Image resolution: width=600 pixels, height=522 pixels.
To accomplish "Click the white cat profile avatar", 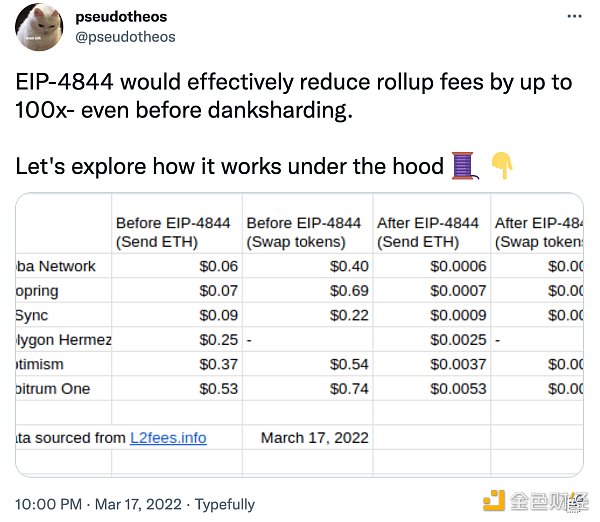I will tap(39, 27).
